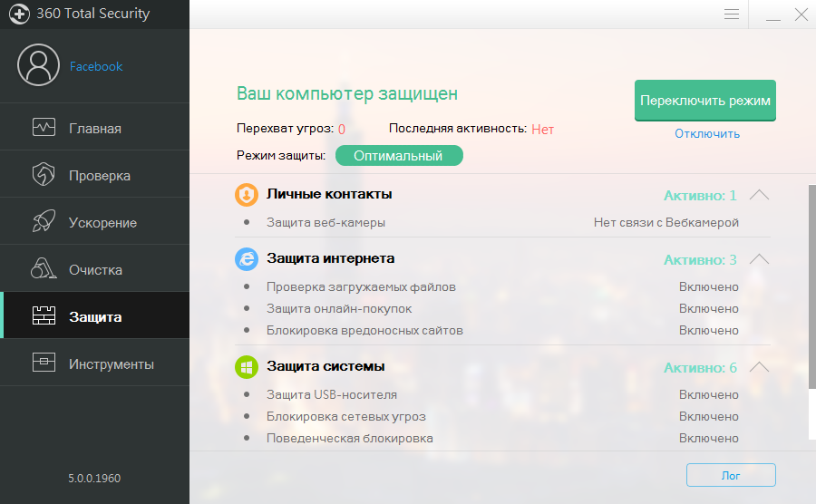Click the Личные контакты heading
Viewport: 816px width, 504px height.
pyautogui.click(x=329, y=194)
